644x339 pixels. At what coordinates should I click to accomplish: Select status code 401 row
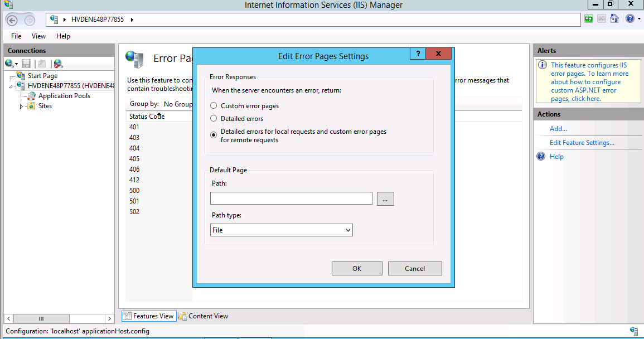click(x=134, y=127)
